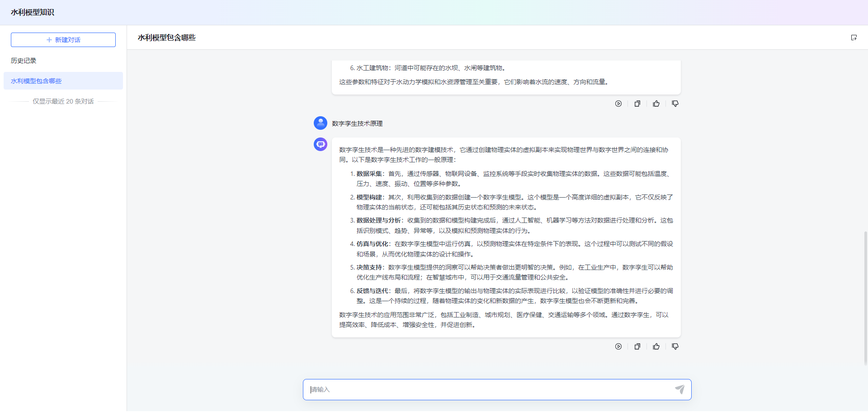The height and width of the screenshot is (412, 868).
Task: Copy the 数字孪生技术 response
Action: pos(637,346)
